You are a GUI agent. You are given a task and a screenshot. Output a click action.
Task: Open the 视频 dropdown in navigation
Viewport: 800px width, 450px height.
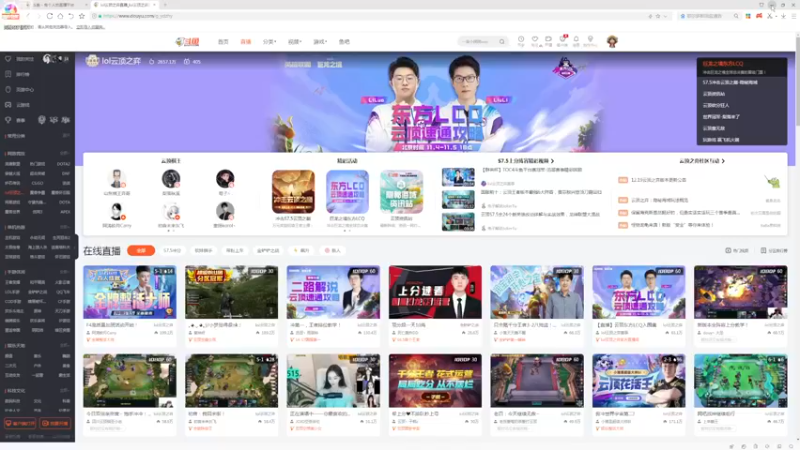[294, 42]
